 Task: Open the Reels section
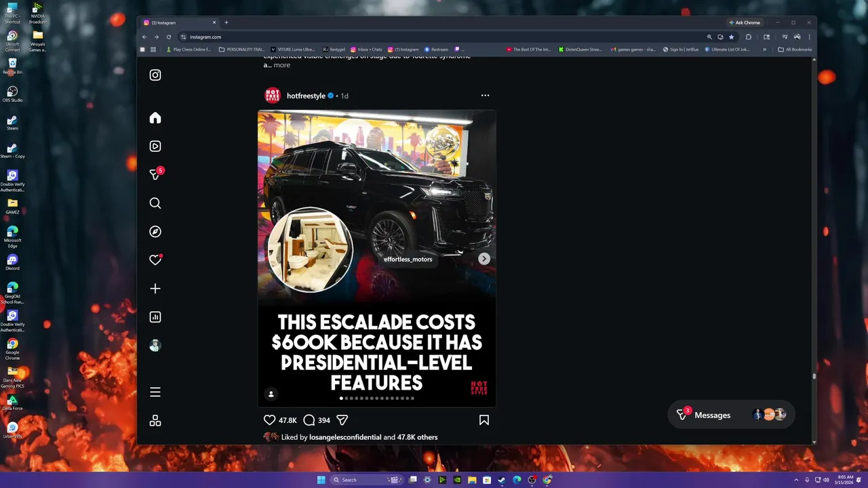(x=155, y=146)
